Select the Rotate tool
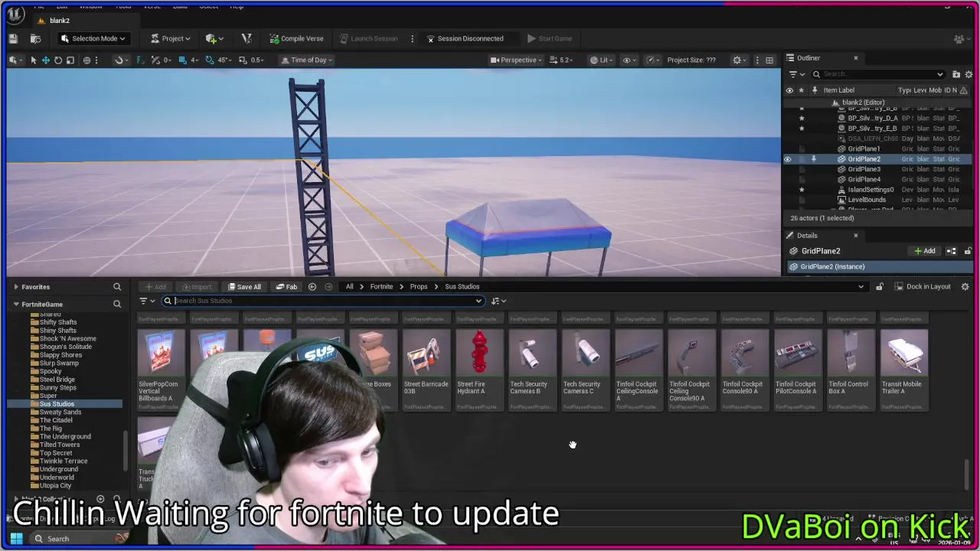Viewport: 980px width, 551px height. [x=57, y=60]
